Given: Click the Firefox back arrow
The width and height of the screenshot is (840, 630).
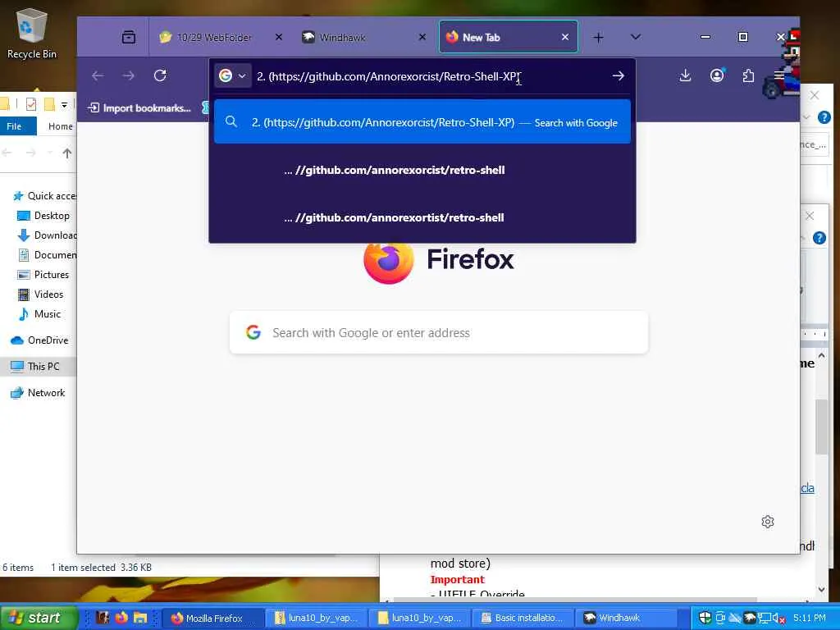Looking at the screenshot, I should tap(98, 75).
